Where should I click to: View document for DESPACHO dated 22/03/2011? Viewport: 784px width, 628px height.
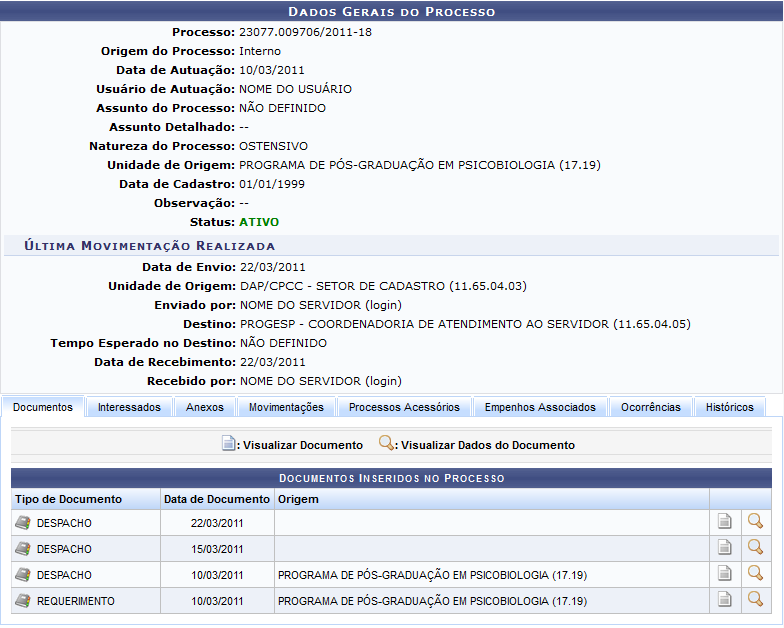[x=725, y=521]
